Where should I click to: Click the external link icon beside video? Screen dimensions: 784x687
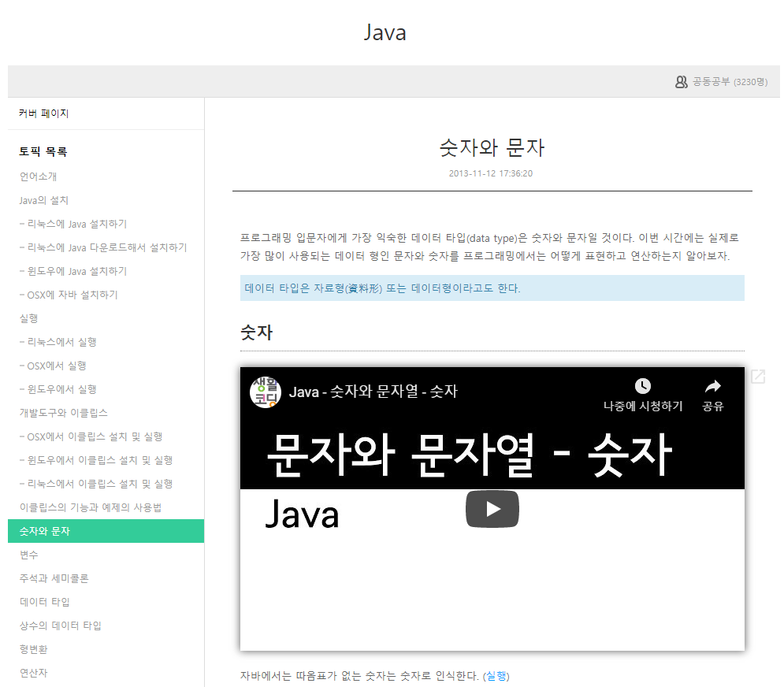pyautogui.click(x=757, y=377)
